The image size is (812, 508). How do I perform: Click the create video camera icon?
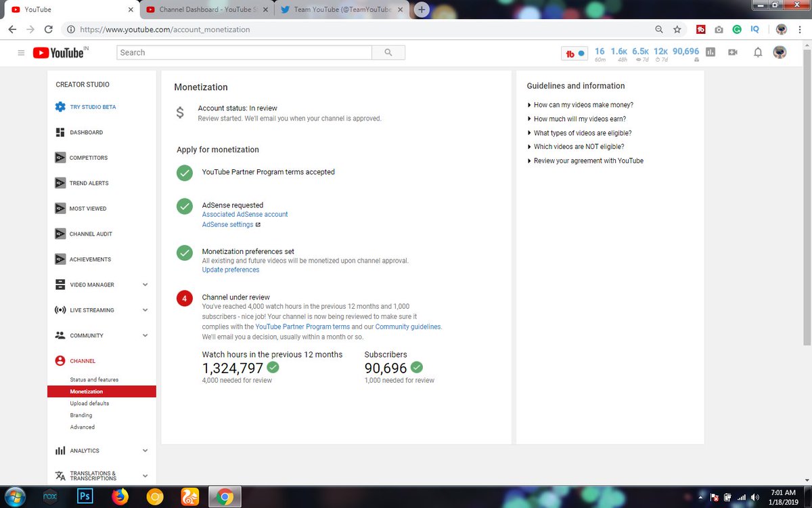click(x=732, y=52)
